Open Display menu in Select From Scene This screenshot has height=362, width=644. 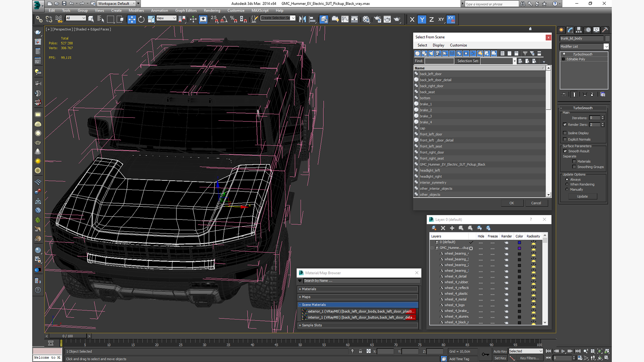(438, 45)
